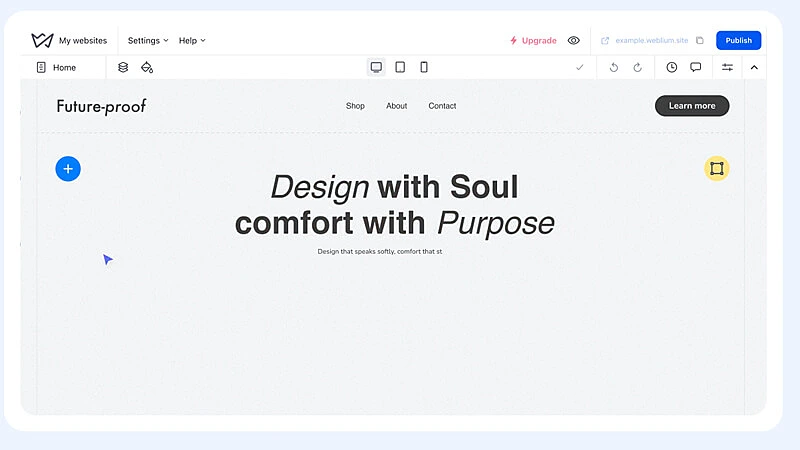Switch to tablet view mode
This screenshot has height=450, width=800.
pyautogui.click(x=400, y=67)
